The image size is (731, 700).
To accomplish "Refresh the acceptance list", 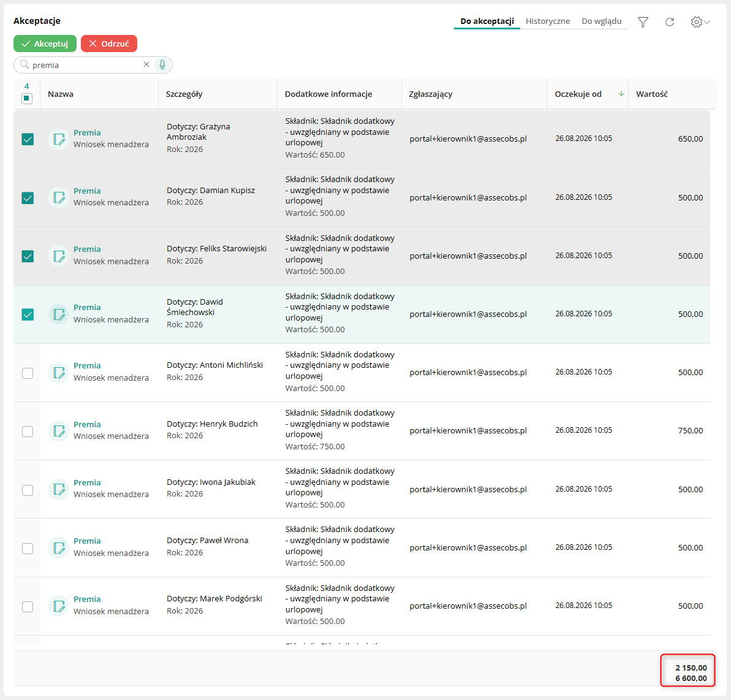I will coord(670,22).
